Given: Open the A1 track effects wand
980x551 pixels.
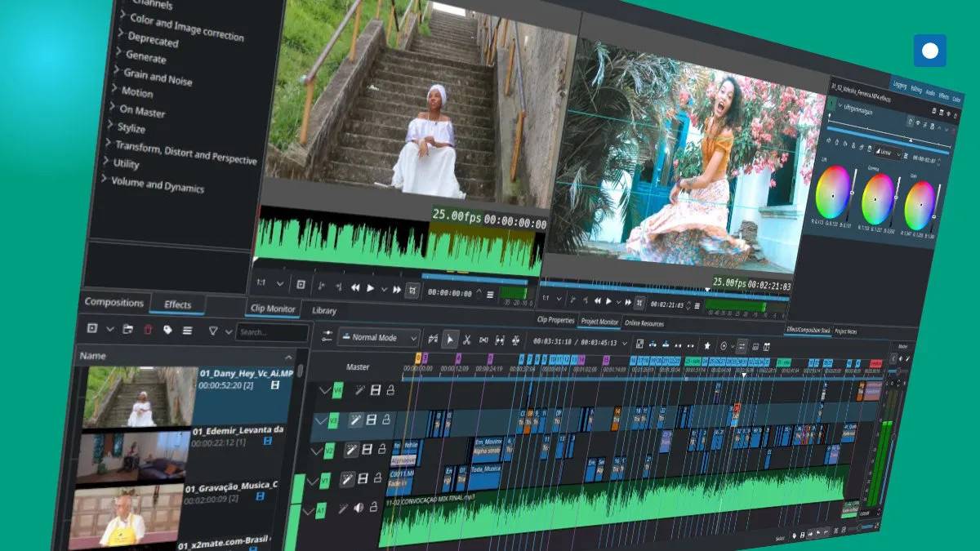Looking at the screenshot, I should point(343,509).
